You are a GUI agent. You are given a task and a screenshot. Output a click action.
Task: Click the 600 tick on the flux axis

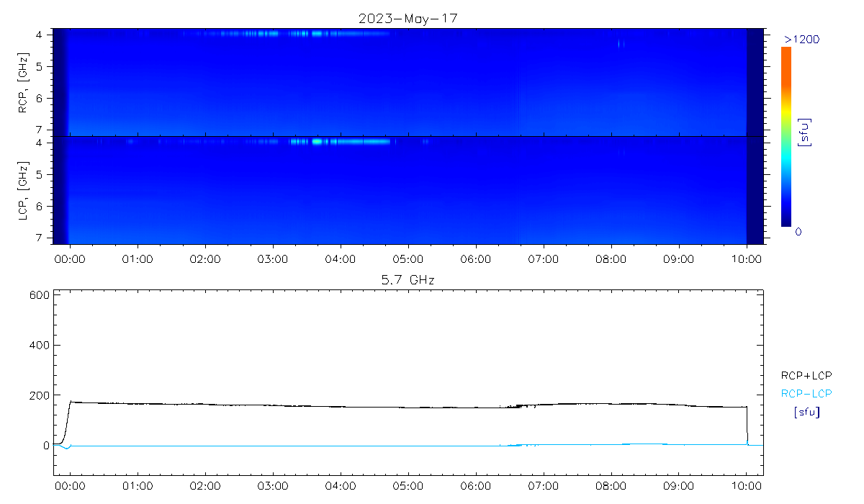point(40,295)
